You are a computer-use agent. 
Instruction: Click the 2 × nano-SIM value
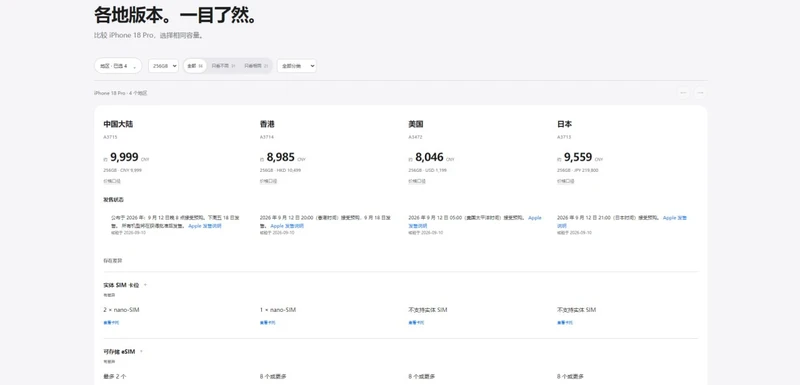click(121, 310)
